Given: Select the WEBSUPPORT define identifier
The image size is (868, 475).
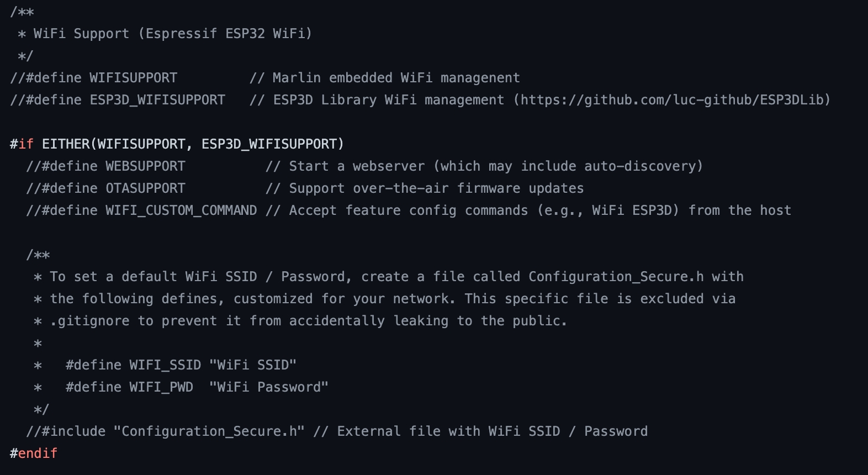Looking at the screenshot, I should pos(145,166).
